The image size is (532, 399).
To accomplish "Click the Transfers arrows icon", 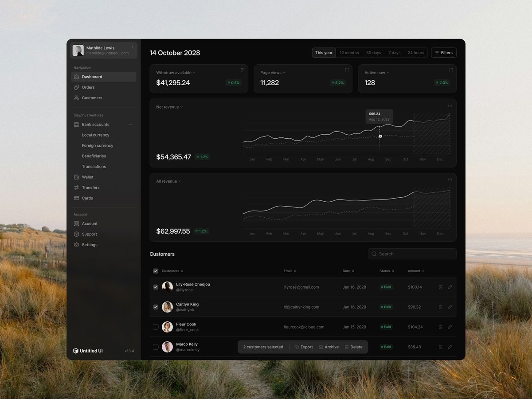I will [x=77, y=188].
